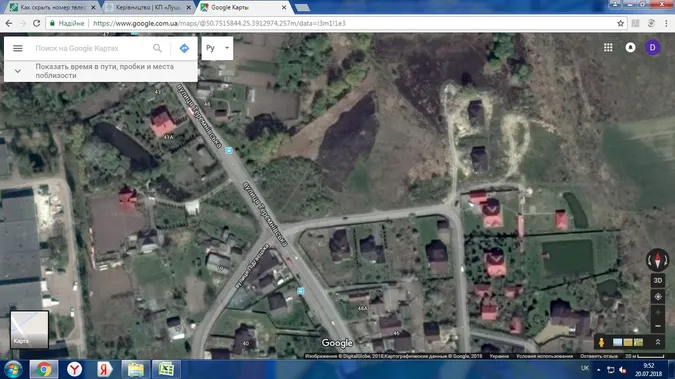Select the Street View pegman

click(x=601, y=342)
